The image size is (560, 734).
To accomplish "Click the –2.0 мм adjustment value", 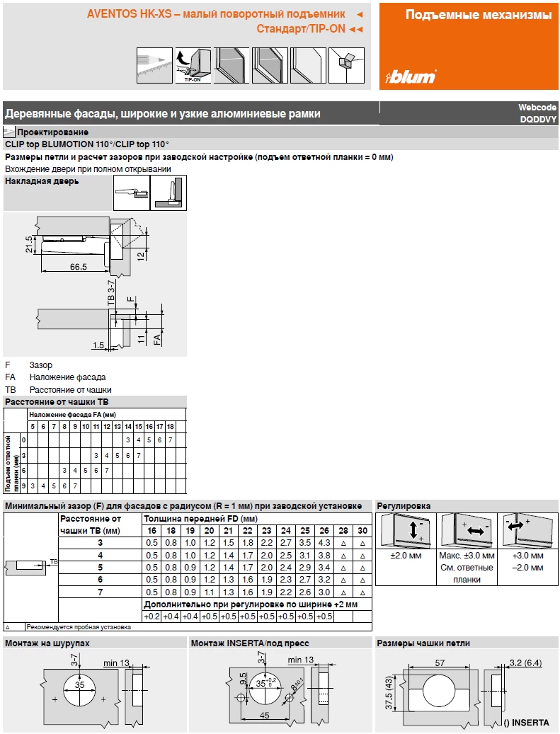I will (x=527, y=568).
